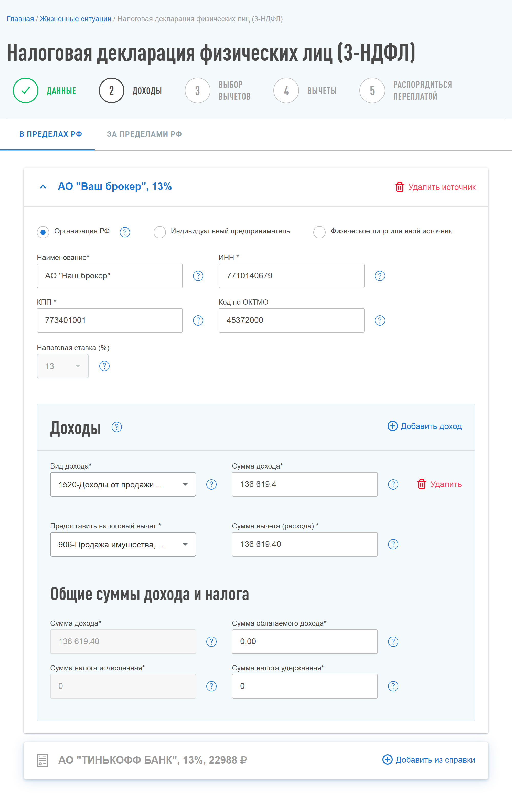Screen dimensions: 512x812
Task: Click АО "Ваш брокер", 13% header title
Action: click(x=115, y=186)
